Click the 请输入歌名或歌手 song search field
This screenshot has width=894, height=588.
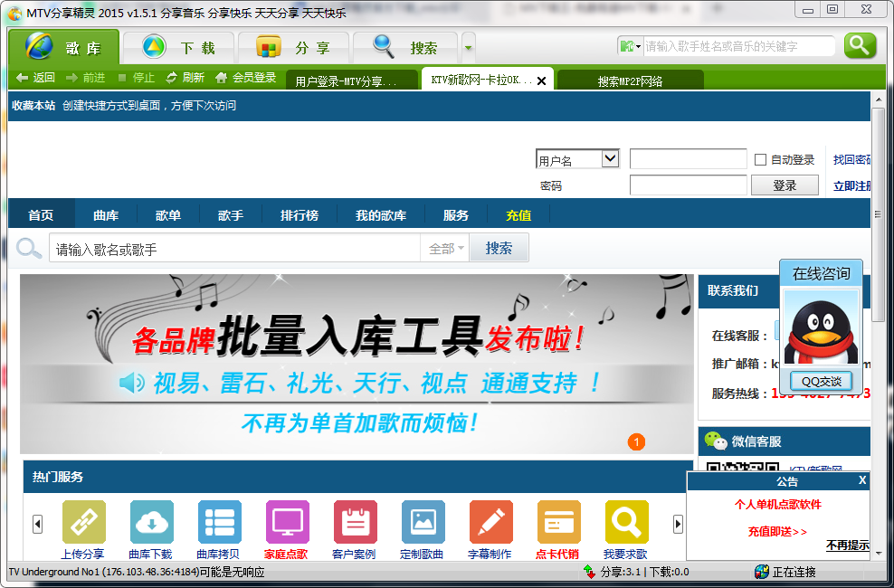235,249
